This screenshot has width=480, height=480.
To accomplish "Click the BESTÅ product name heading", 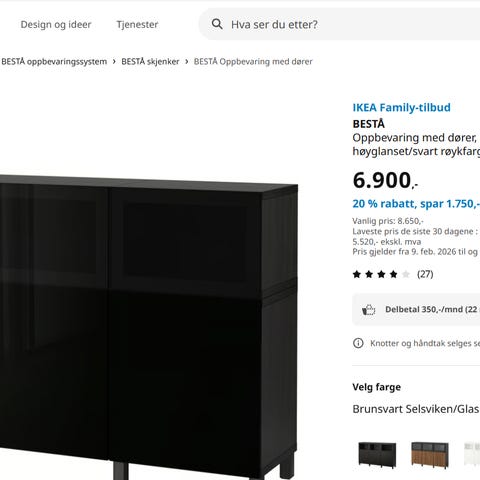I will [x=369, y=124].
